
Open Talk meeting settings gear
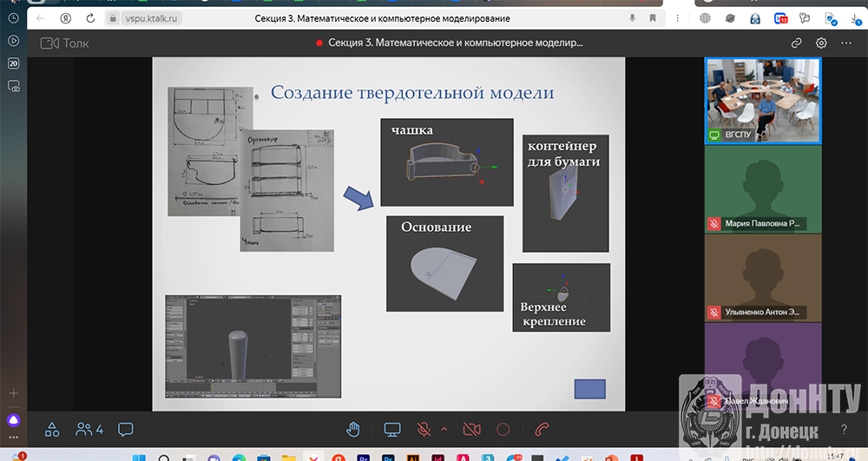[821, 43]
